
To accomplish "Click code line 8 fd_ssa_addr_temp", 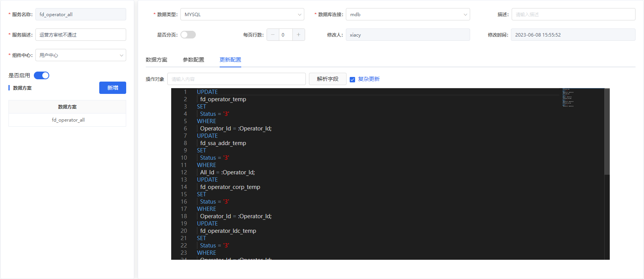I will [223, 143].
